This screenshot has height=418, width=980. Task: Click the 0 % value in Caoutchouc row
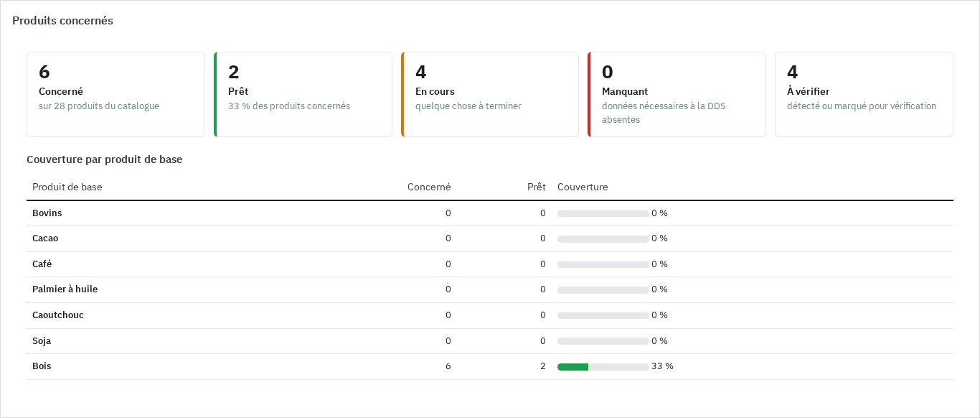tap(659, 315)
